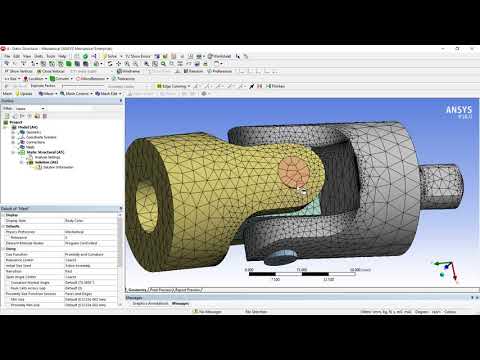Open the Convert dropdown
The image size is (480, 360).
click(60, 79)
